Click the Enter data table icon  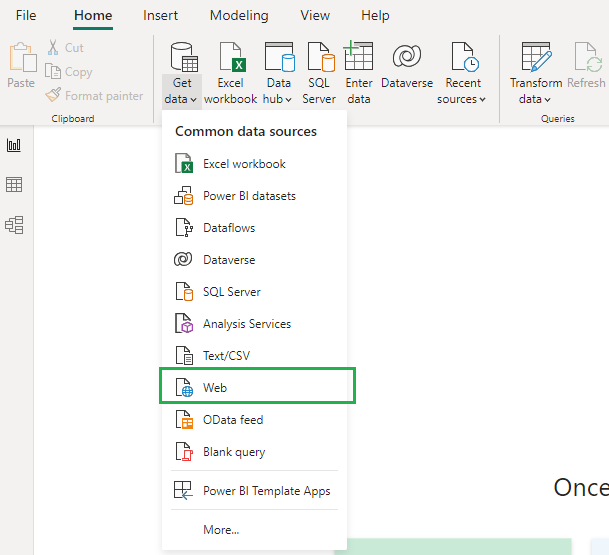[358, 56]
